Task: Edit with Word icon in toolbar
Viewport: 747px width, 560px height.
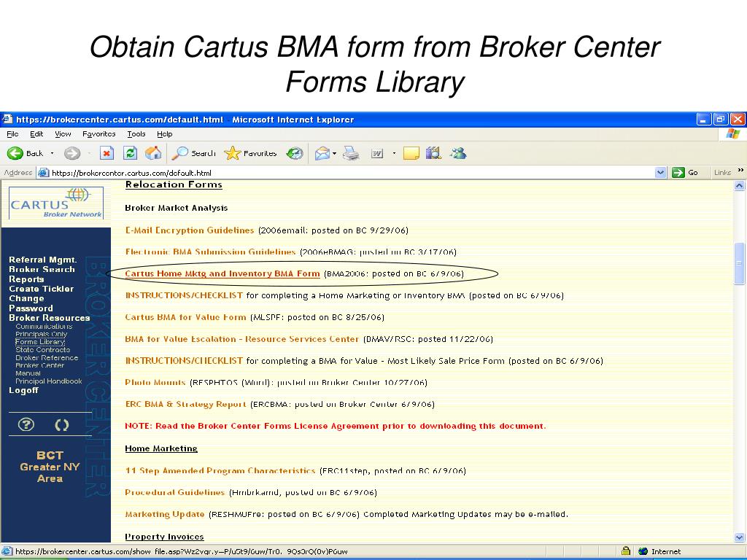Action: (x=377, y=153)
